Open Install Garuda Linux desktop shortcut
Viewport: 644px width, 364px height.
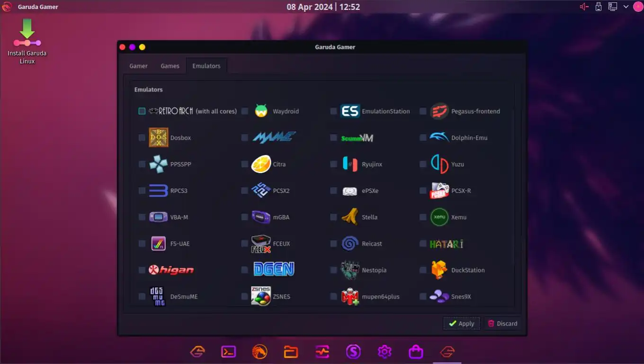point(27,41)
